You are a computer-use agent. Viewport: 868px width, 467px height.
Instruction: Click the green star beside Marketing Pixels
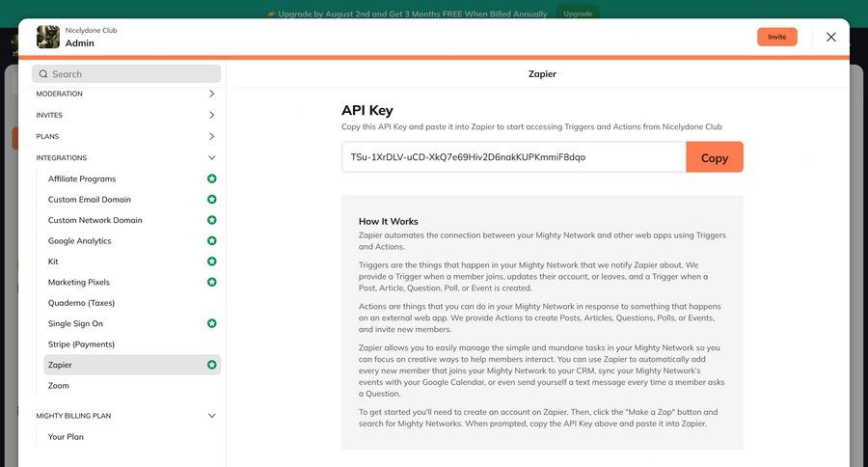pos(211,282)
